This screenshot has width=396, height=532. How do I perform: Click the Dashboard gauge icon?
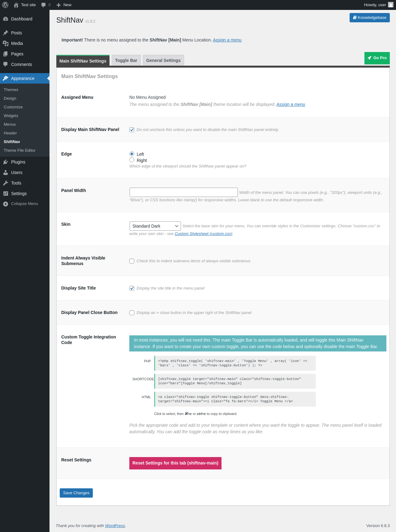(6, 19)
